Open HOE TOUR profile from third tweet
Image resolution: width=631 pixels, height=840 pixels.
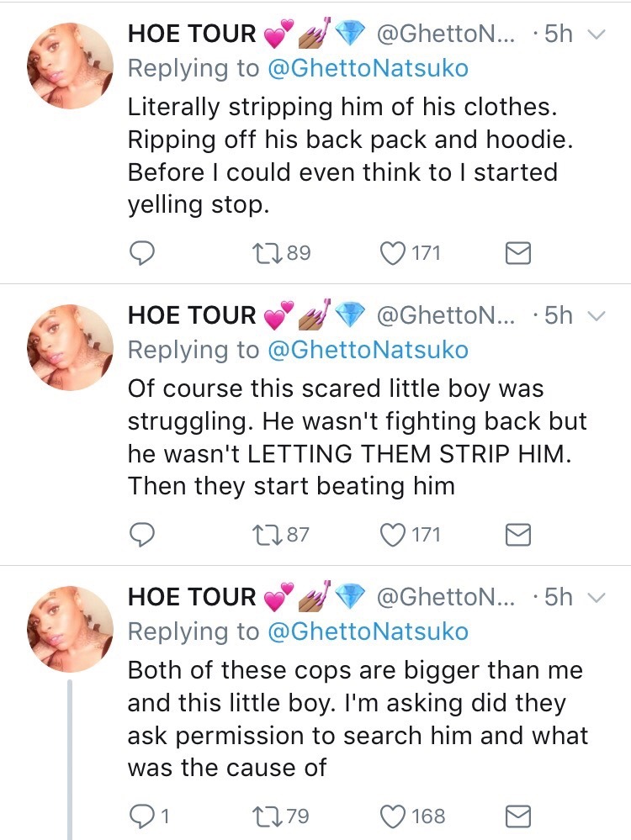click(192, 598)
